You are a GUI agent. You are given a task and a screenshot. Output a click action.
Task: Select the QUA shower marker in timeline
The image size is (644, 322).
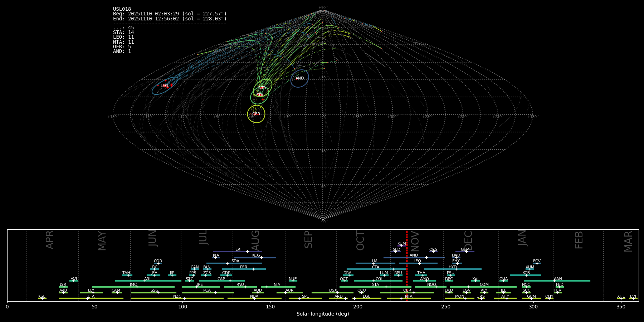(x=503, y=281)
